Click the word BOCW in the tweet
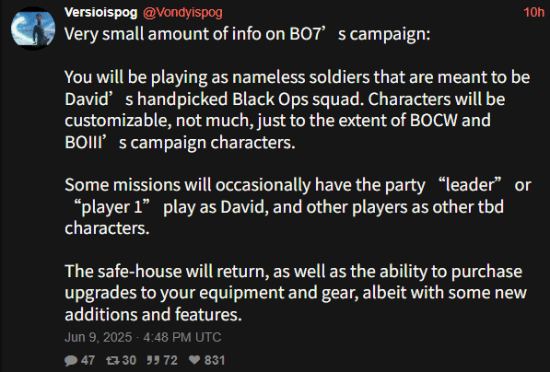Viewport: 550px width, 372px height. click(434, 121)
